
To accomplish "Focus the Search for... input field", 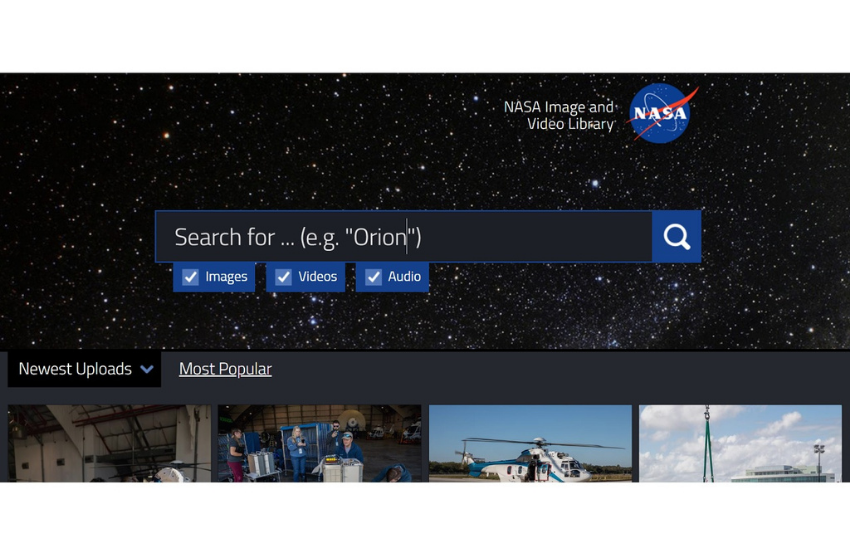I will pyautogui.click(x=404, y=237).
